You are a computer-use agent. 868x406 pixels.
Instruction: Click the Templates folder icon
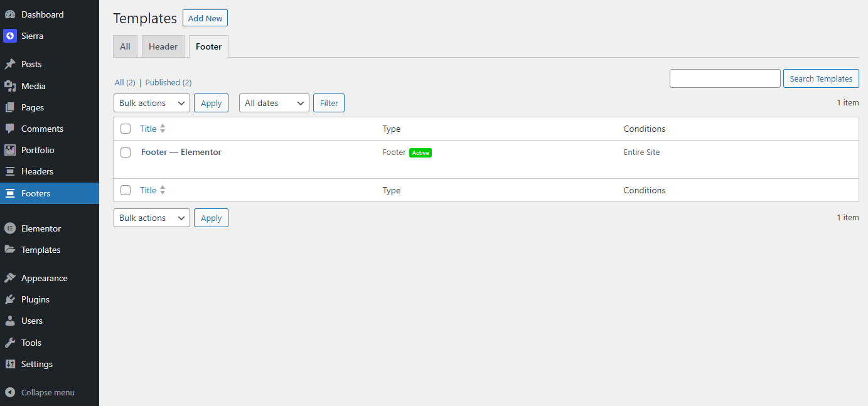coord(10,250)
